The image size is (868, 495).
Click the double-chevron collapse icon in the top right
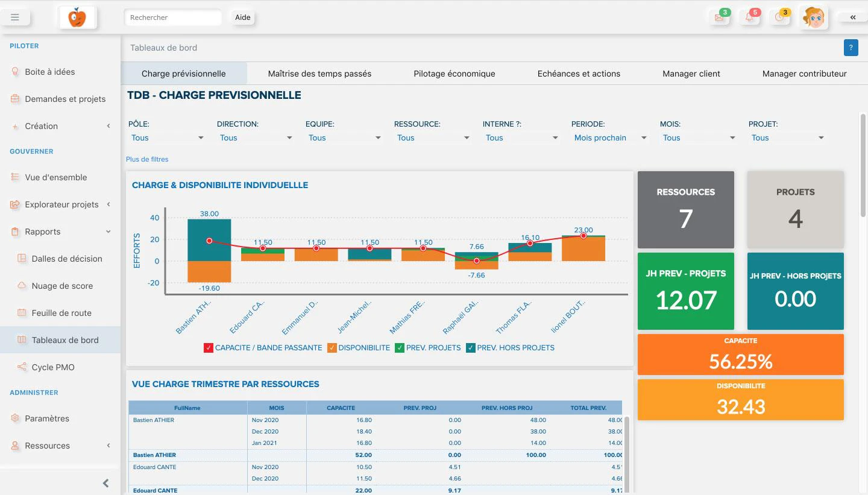853,17
